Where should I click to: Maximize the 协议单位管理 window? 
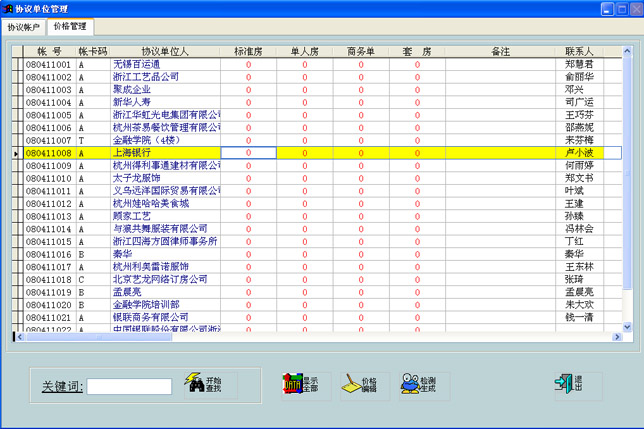coord(620,9)
